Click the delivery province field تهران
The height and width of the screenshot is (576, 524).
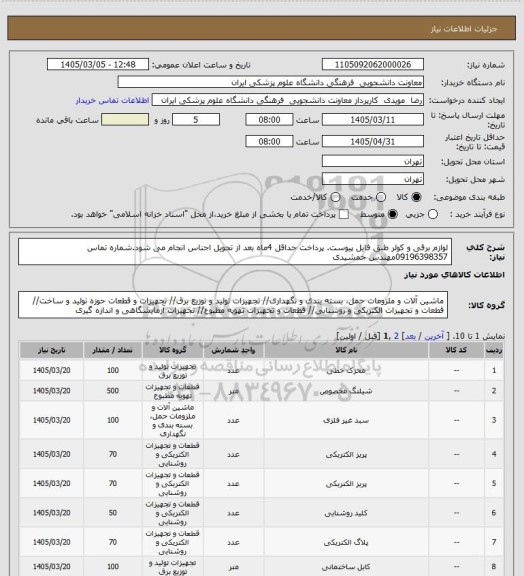(x=373, y=161)
